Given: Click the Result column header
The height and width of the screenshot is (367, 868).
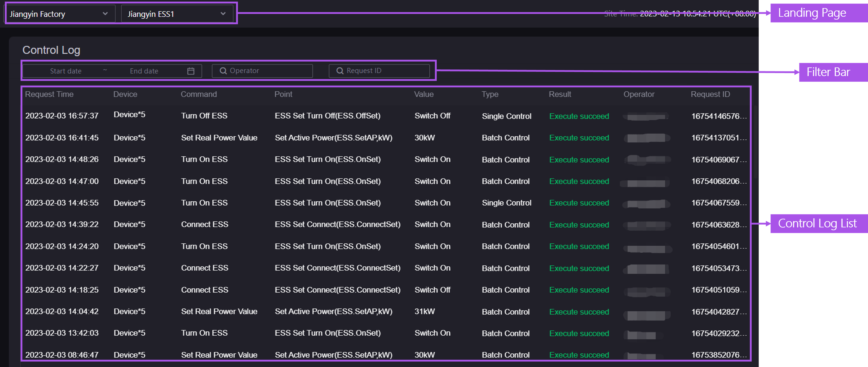Looking at the screenshot, I should pyautogui.click(x=560, y=94).
